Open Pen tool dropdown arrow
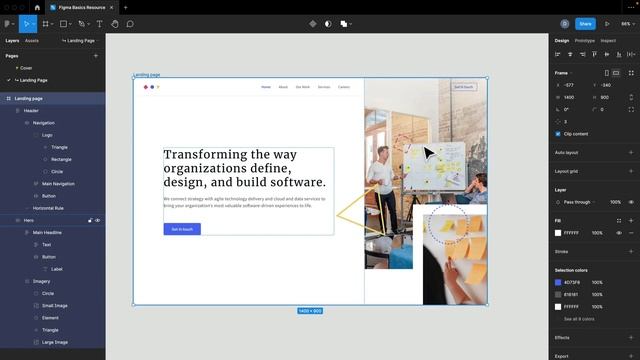The width and height of the screenshot is (640, 360). (89, 24)
